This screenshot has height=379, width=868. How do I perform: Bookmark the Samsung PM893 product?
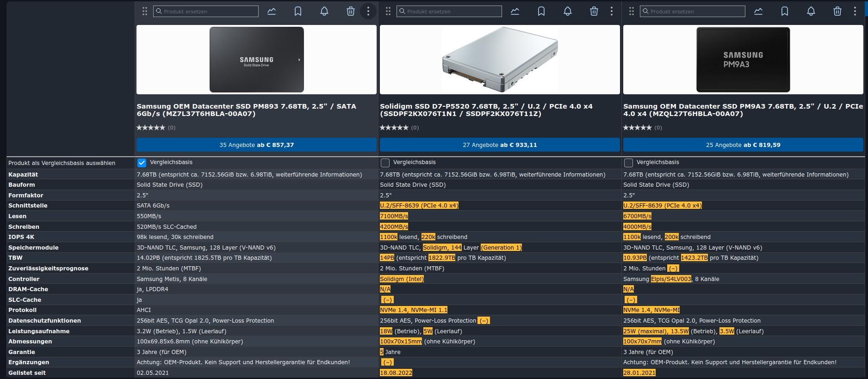tap(298, 11)
